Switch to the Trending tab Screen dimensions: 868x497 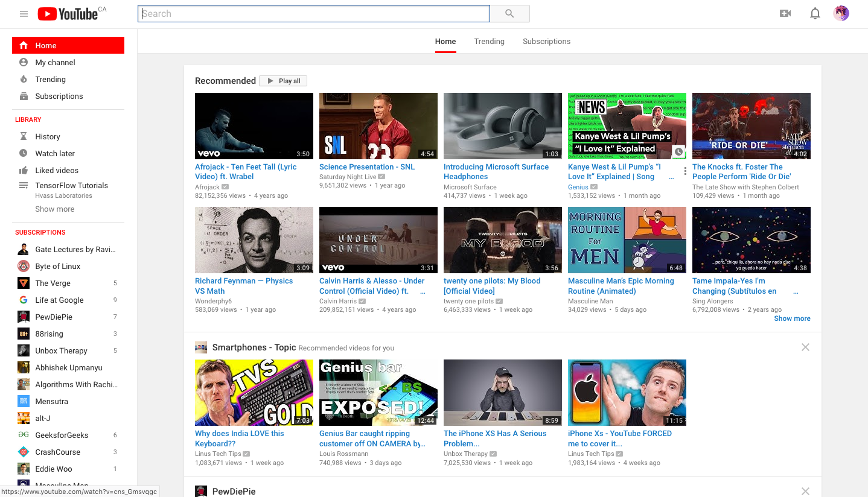pos(489,42)
